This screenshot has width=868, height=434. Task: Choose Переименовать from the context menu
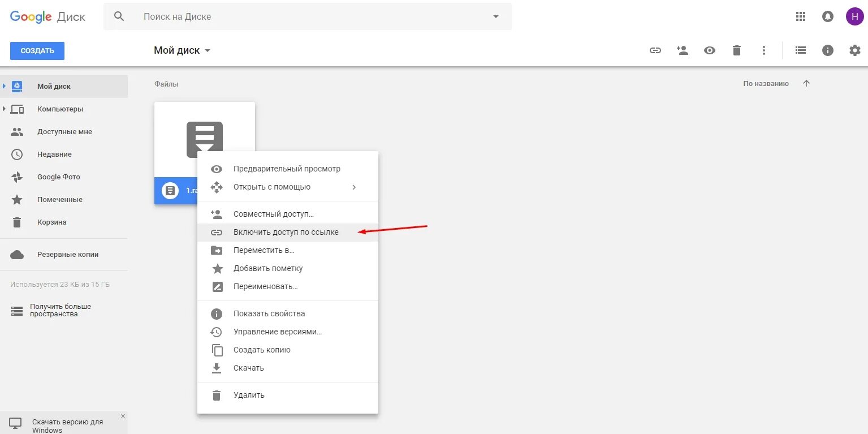[264, 286]
